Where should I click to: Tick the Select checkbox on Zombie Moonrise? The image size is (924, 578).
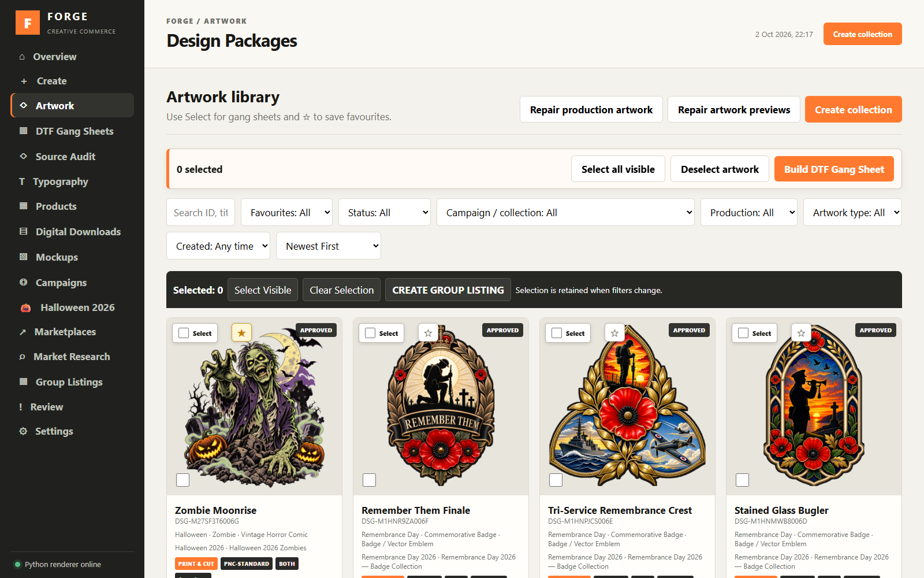[184, 333]
